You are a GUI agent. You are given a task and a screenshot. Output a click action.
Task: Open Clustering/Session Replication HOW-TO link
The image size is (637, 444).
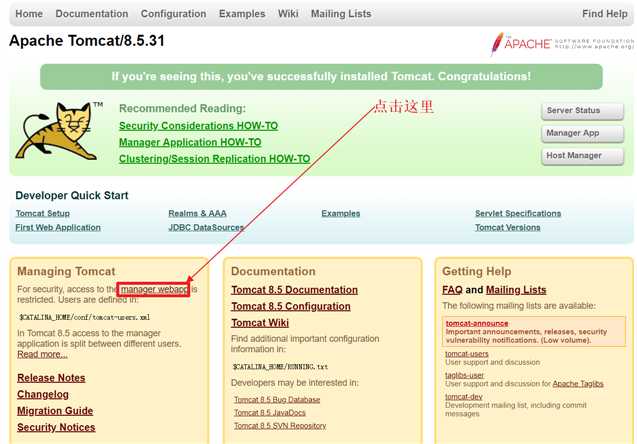pyautogui.click(x=214, y=159)
